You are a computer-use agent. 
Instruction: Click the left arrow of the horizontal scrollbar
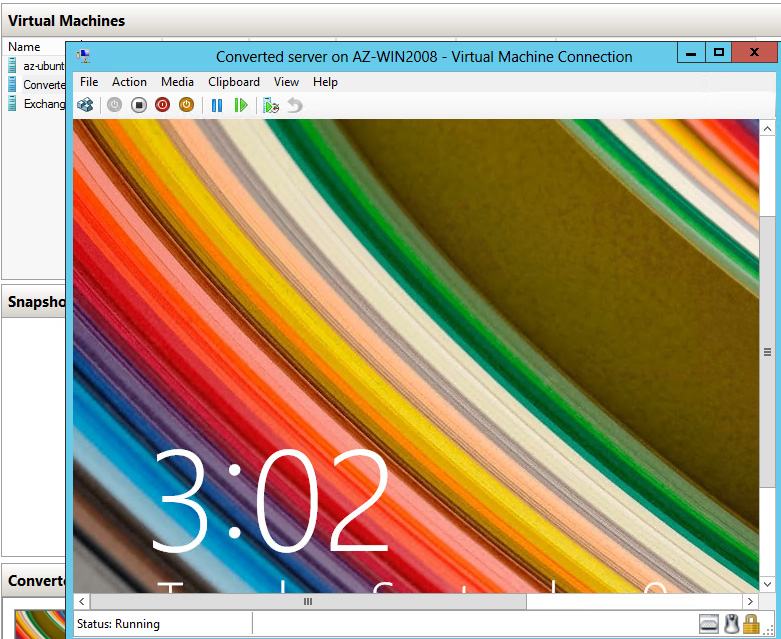click(82, 601)
